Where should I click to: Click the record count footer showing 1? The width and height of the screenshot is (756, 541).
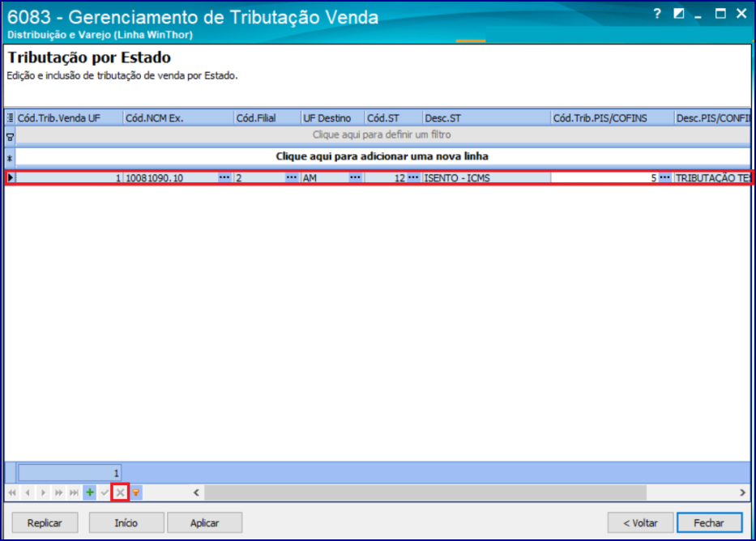coord(70,473)
